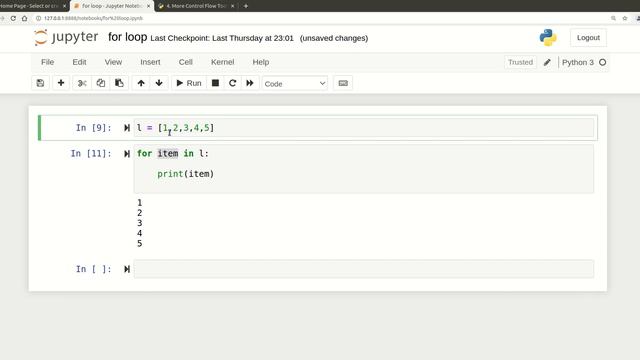
Task: Open the Kernel menu
Action: (222, 62)
